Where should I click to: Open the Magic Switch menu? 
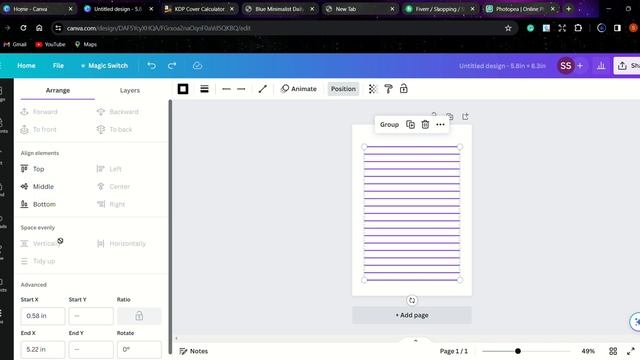pos(104,66)
